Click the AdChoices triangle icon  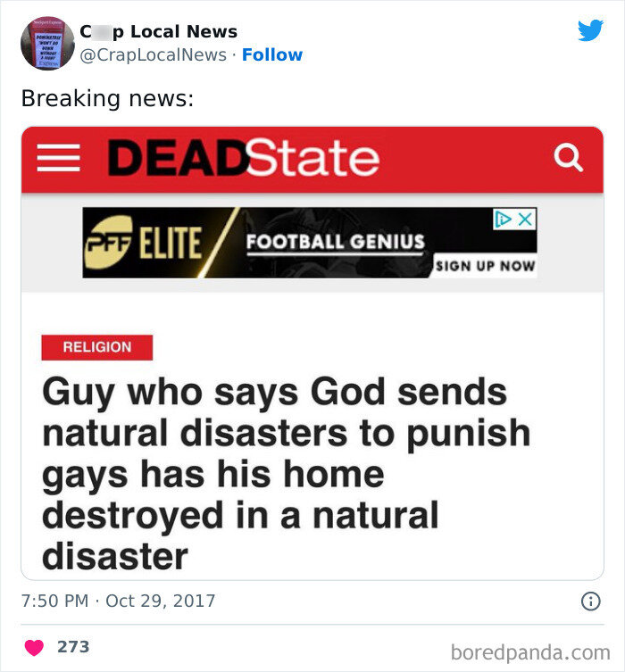[x=504, y=219]
